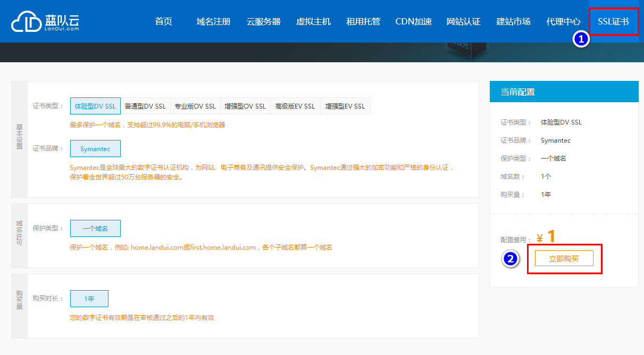Click the LanDui cloud logo
Viewport: 644px width, 355px height.
pyautogui.click(x=45, y=22)
